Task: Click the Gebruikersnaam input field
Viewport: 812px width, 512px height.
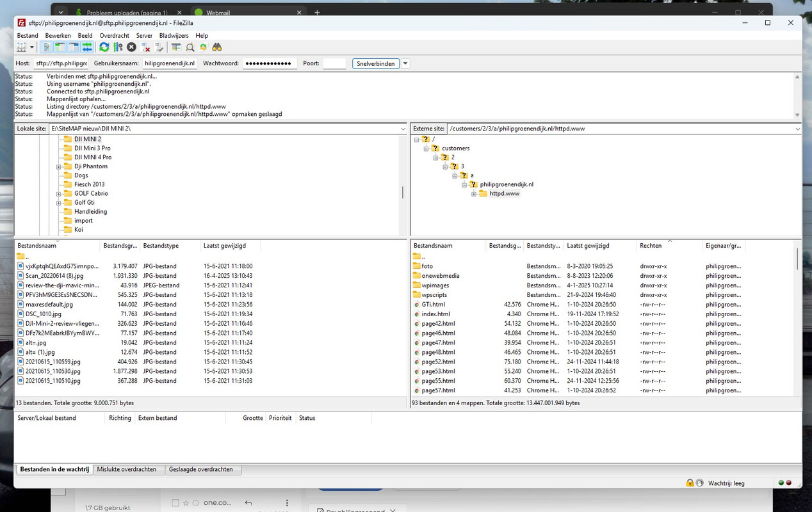Action: point(170,63)
